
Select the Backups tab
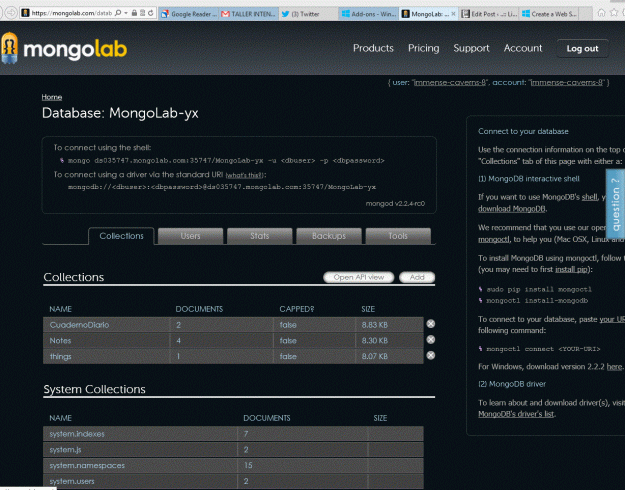click(x=328, y=236)
